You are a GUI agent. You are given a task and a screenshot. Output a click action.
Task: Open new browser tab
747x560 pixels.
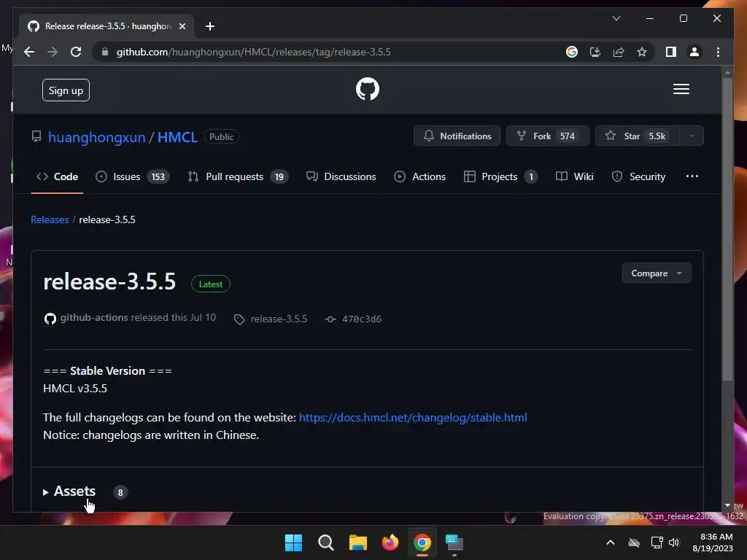pos(209,26)
